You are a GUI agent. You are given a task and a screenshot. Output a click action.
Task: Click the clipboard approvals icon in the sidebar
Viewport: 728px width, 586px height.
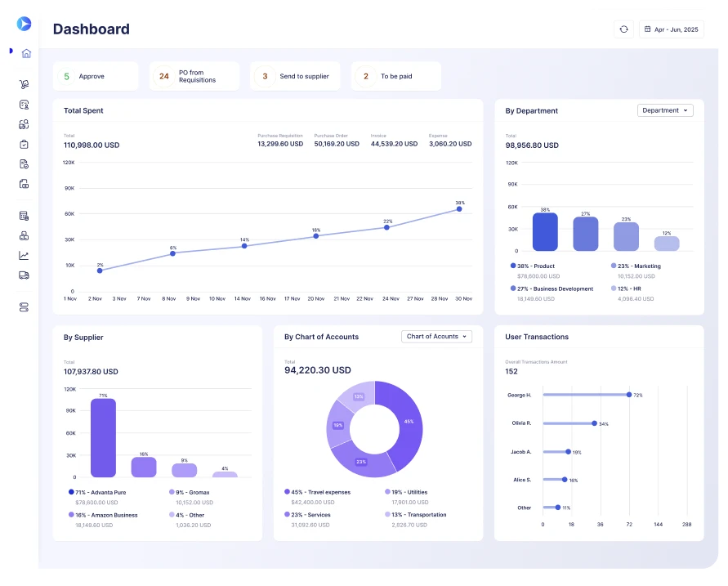click(x=24, y=145)
